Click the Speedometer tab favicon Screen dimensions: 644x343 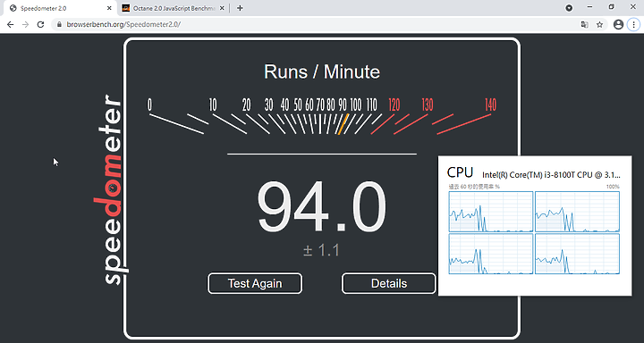pos(13,8)
